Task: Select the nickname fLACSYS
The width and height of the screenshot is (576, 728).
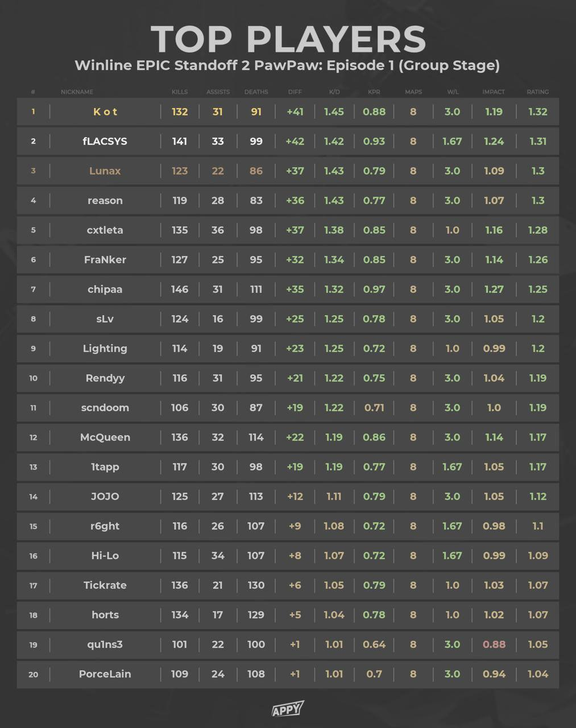Action: pos(105,141)
